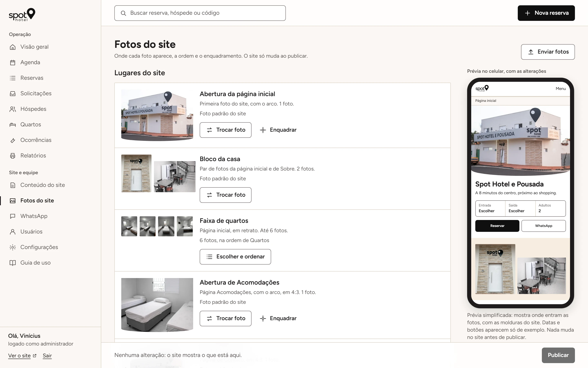Select the Abertura de Acomodações bedroom photo
Screen dimensions: 588x368
pos(157,305)
